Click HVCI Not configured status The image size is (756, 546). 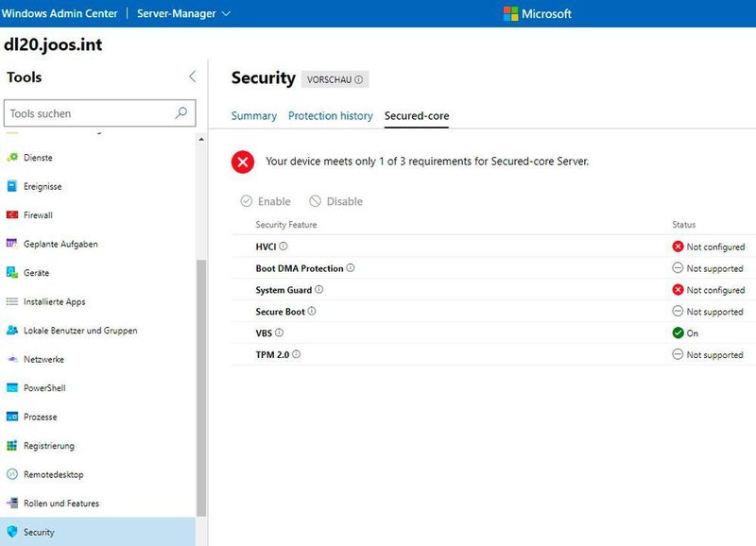pyautogui.click(x=708, y=247)
